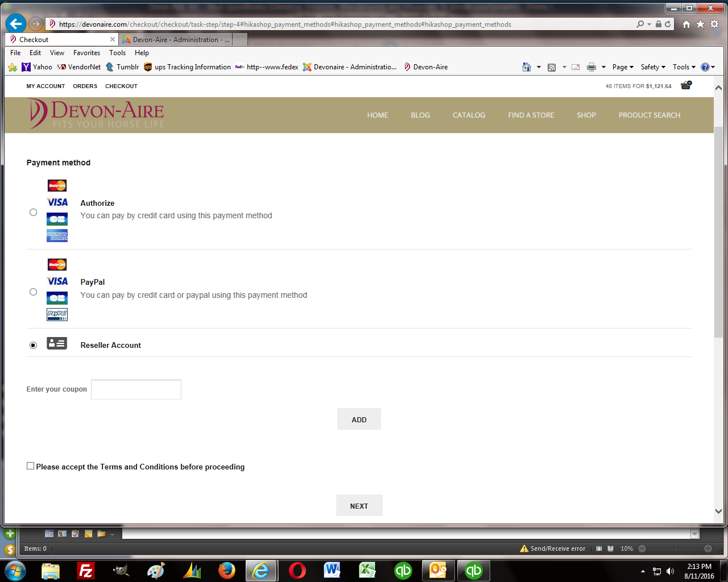This screenshot has width=728, height=582.
Task: Open PRODUCT SEARCH navigation link
Action: pos(650,115)
